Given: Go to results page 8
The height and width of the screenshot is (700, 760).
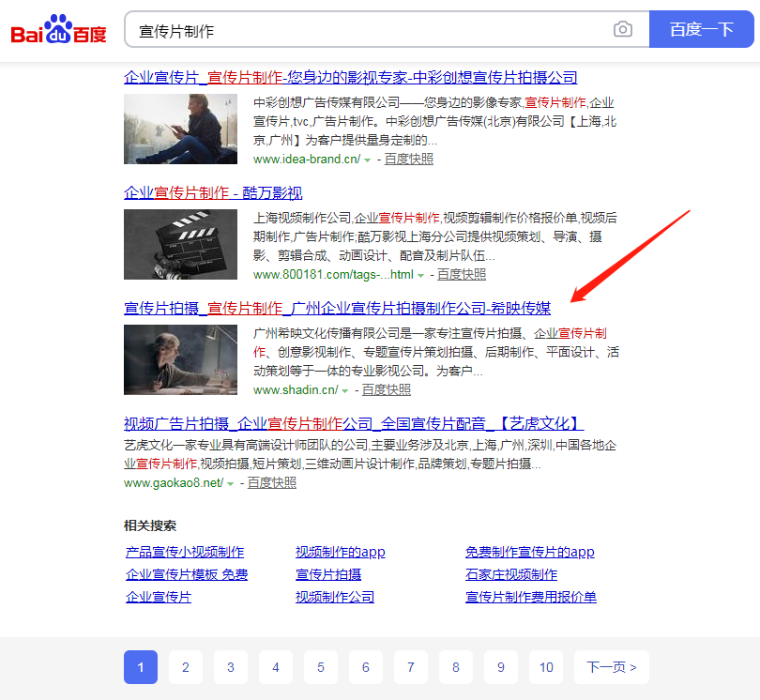Looking at the screenshot, I should point(456,667).
